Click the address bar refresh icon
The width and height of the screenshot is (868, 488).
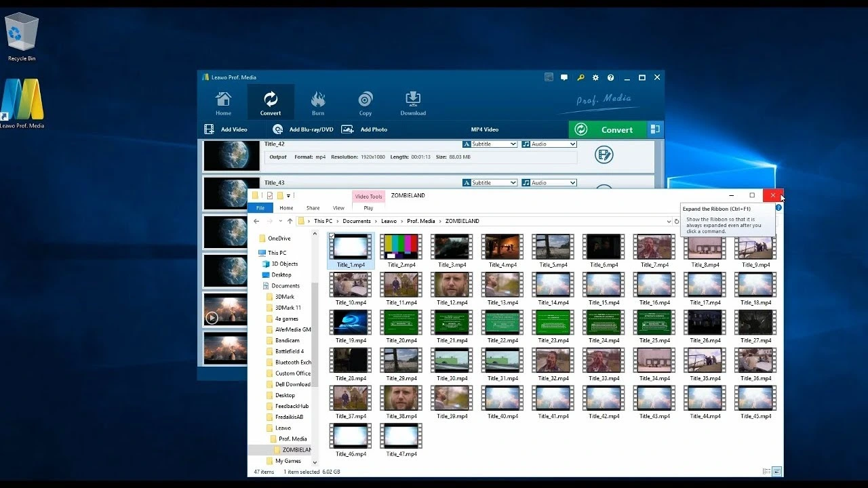click(x=676, y=221)
